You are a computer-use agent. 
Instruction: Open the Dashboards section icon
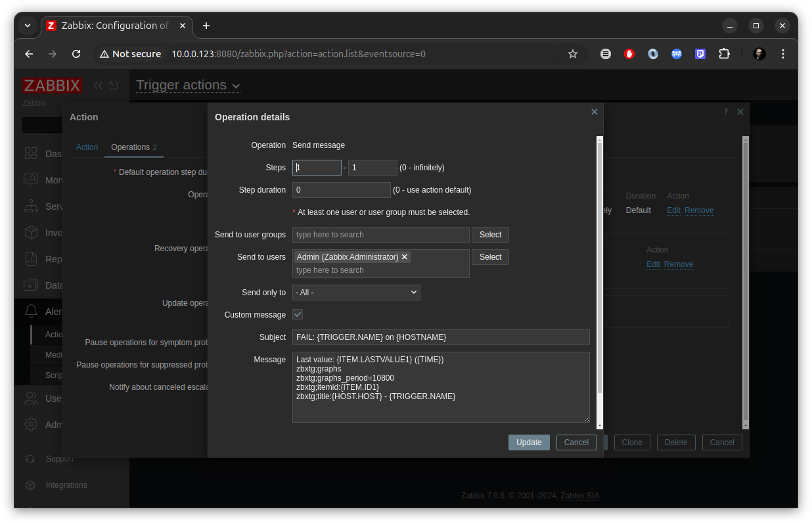(31, 153)
